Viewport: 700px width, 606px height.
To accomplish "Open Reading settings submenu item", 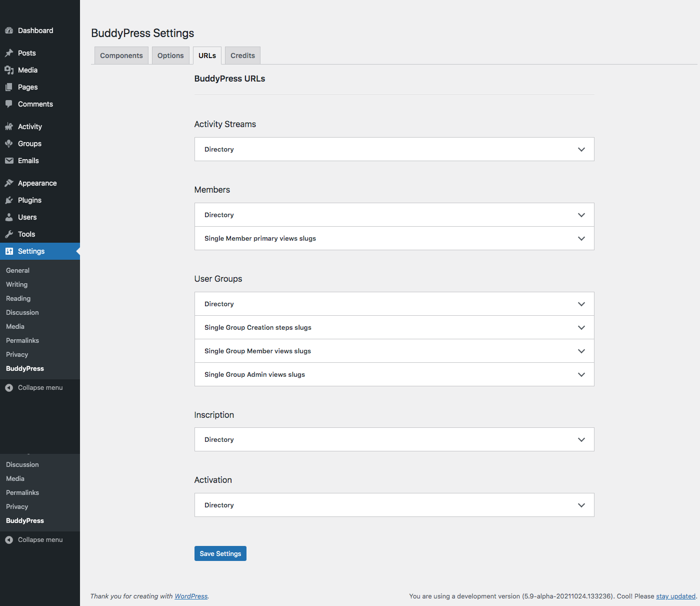I will (18, 298).
